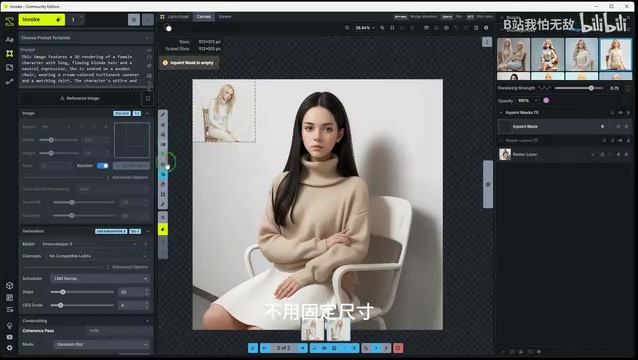Click the yellow Invoke button

[x=42, y=20]
